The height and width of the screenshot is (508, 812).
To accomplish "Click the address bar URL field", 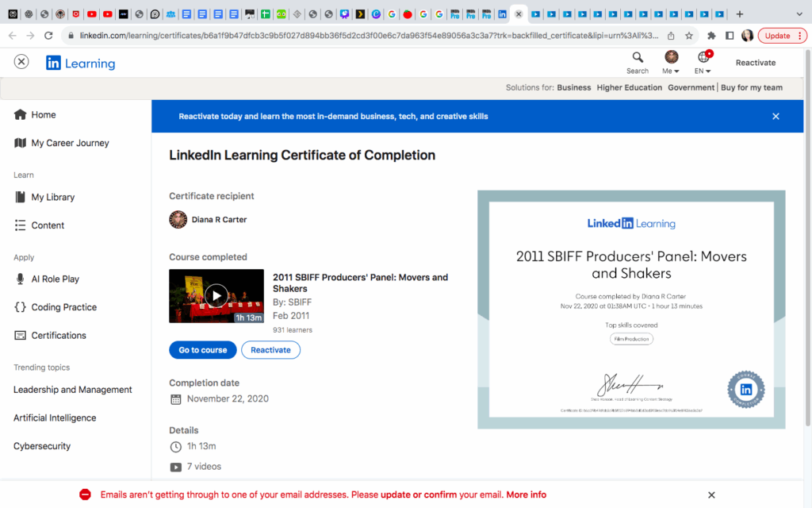I will coord(369,36).
